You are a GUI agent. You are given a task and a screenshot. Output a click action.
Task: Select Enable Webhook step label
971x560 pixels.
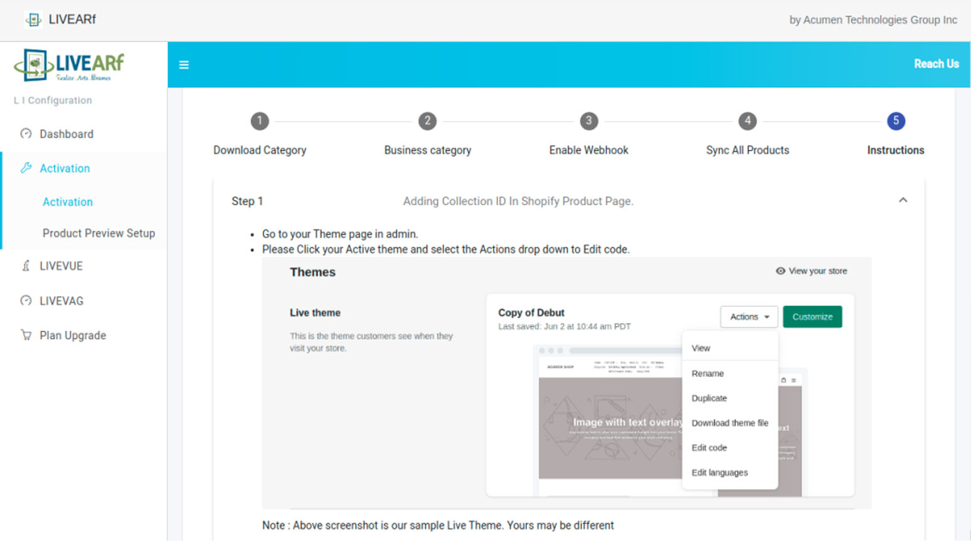tap(588, 151)
